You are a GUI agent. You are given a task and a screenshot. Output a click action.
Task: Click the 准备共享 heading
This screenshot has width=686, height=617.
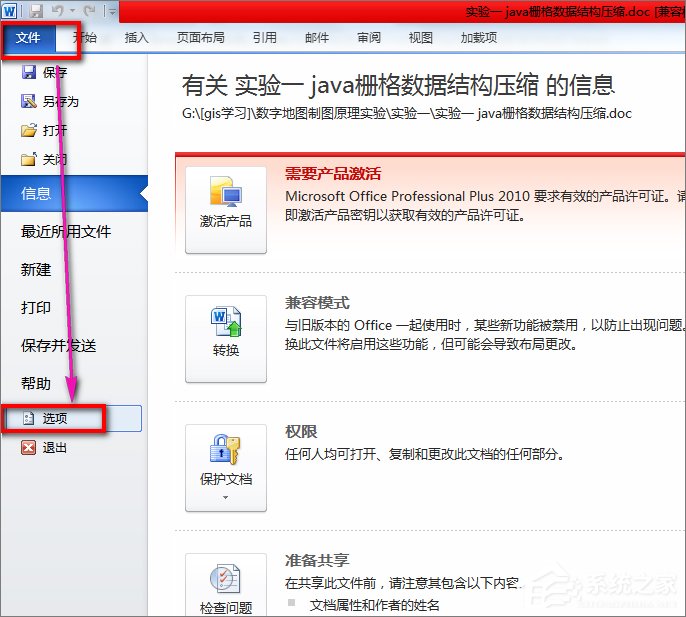(317, 561)
